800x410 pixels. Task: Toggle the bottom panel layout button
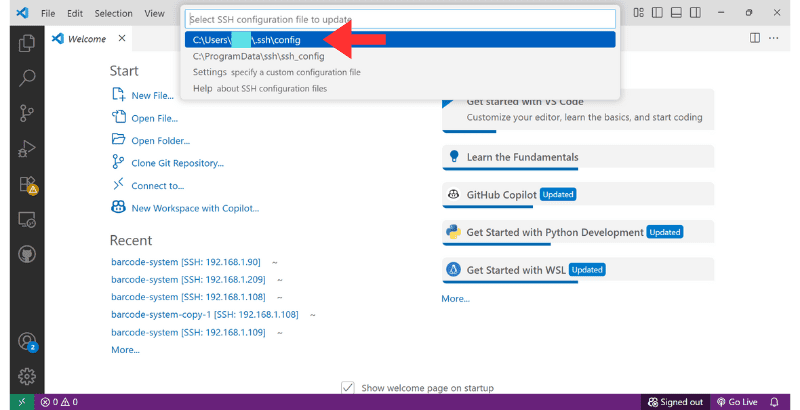click(677, 13)
